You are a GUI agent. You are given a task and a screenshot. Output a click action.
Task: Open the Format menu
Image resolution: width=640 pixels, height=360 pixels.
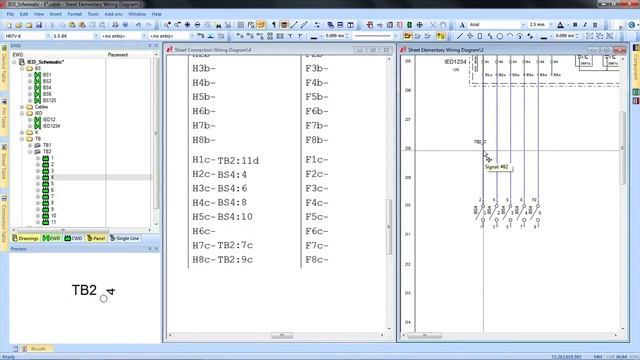tap(75, 14)
